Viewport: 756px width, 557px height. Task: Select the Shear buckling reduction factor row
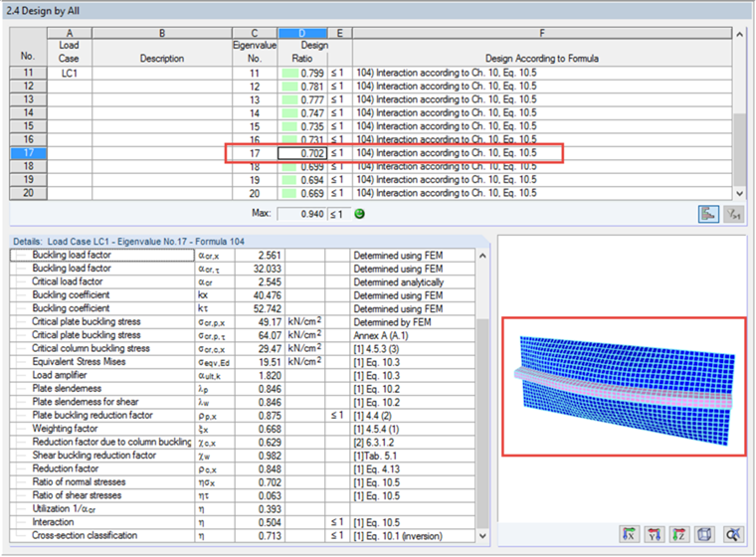pos(243,456)
